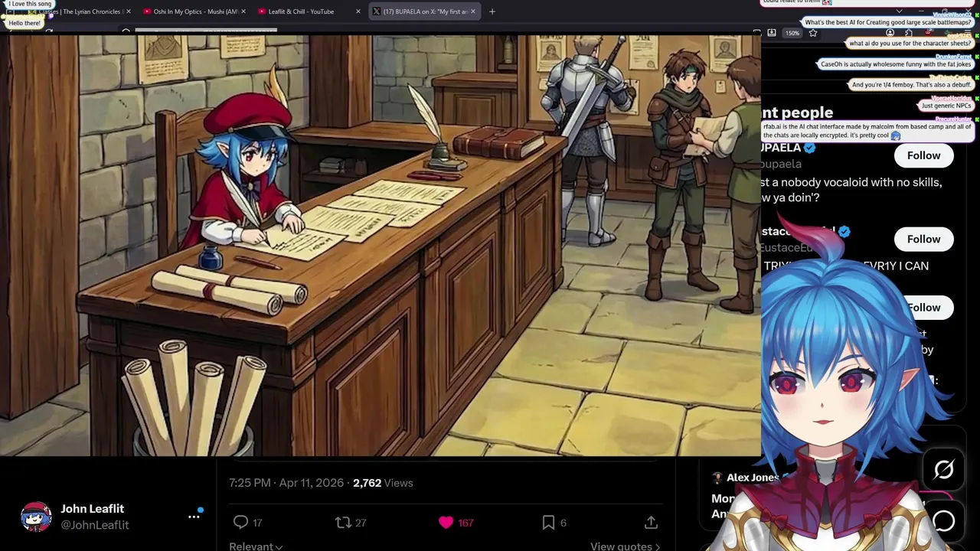Click the repost icon showing 27
This screenshot has height=551, width=980.
click(343, 523)
